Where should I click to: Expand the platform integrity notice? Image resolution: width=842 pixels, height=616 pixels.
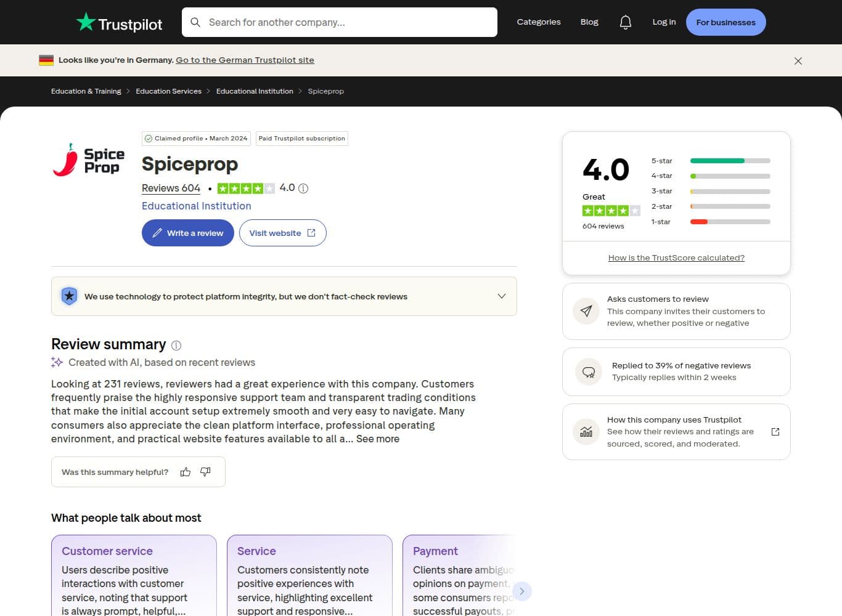pyautogui.click(x=502, y=296)
